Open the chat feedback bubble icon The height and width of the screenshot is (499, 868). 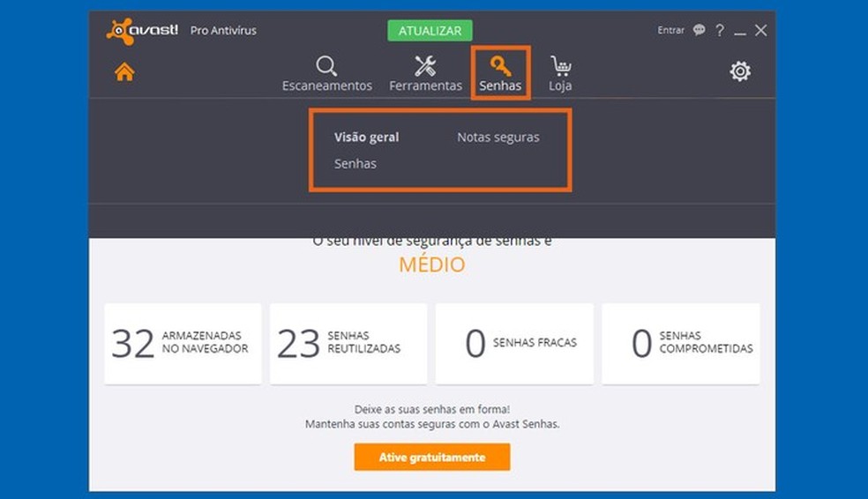(x=700, y=30)
